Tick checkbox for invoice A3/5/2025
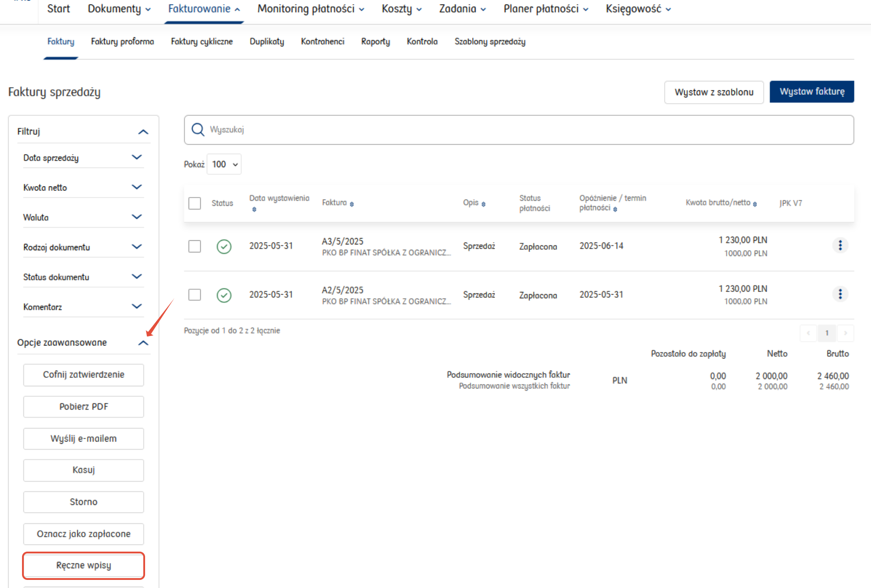 [195, 246]
